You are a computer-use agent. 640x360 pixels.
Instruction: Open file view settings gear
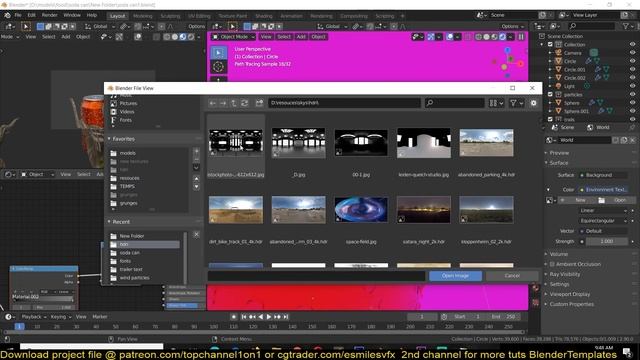(x=533, y=103)
